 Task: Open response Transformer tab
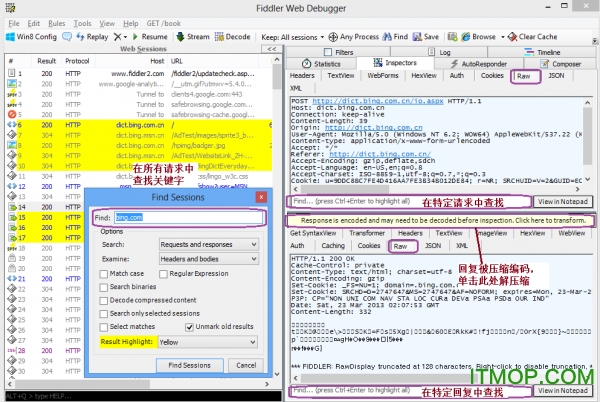367,233
